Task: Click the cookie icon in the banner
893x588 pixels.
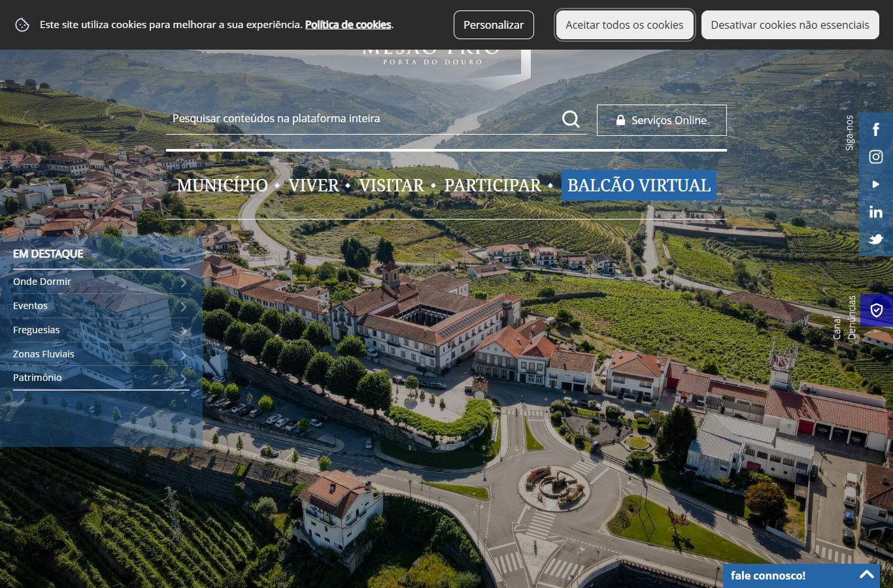Action: pos(22,25)
